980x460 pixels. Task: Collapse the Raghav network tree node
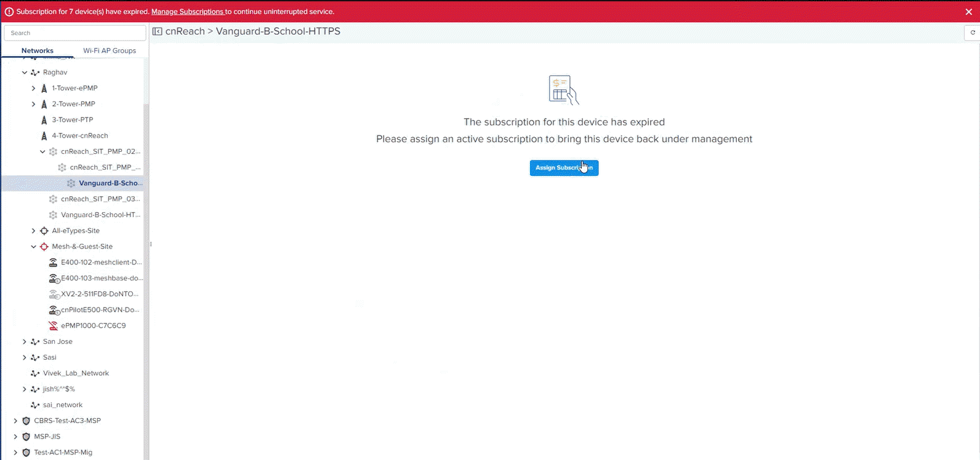point(25,73)
